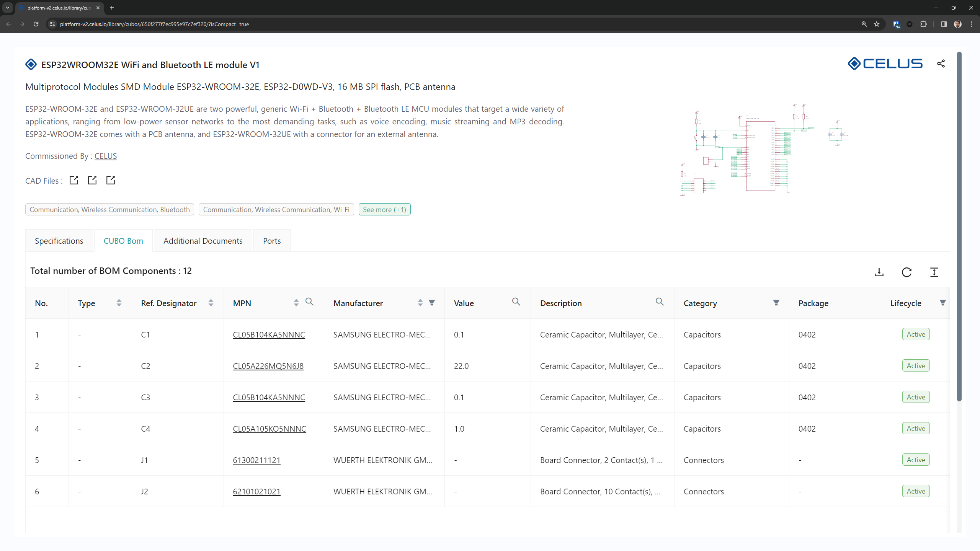The width and height of the screenshot is (980, 551).
Task: Open MPN link 61300211121
Action: [x=256, y=460]
